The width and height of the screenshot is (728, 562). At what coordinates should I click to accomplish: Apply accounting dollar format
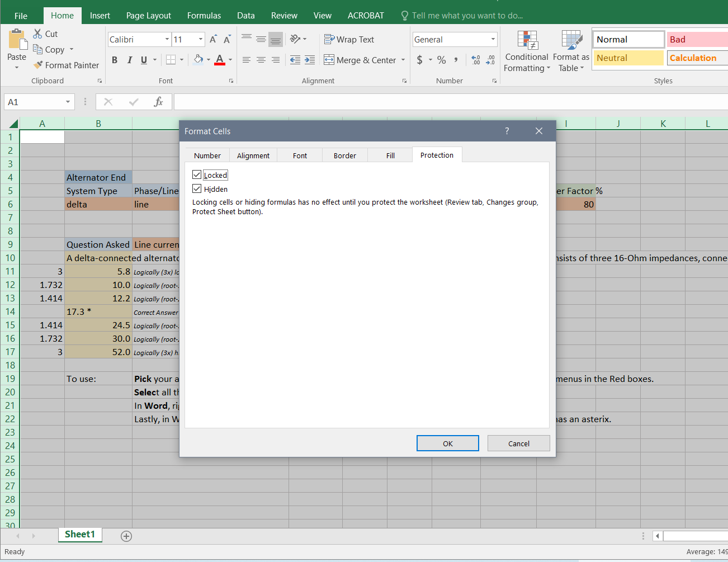click(x=420, y=60)
